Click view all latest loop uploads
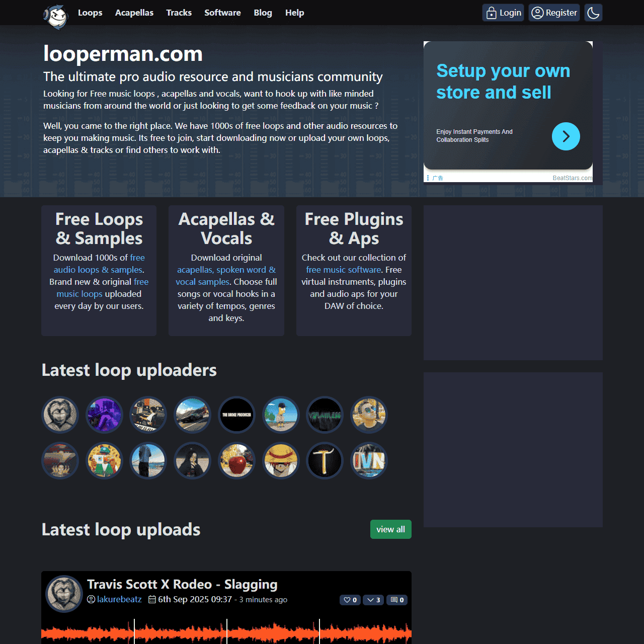Image resolution: width=644 pixels, height=644 pixels. tap(390, 529)
